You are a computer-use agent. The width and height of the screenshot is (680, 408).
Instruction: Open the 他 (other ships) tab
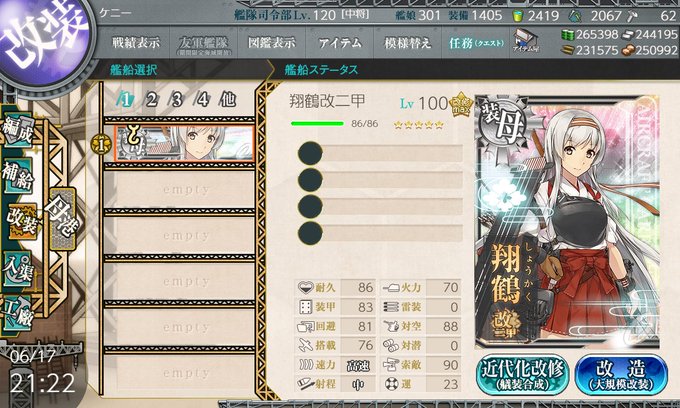pyautogui.click(x=228, y=100)
